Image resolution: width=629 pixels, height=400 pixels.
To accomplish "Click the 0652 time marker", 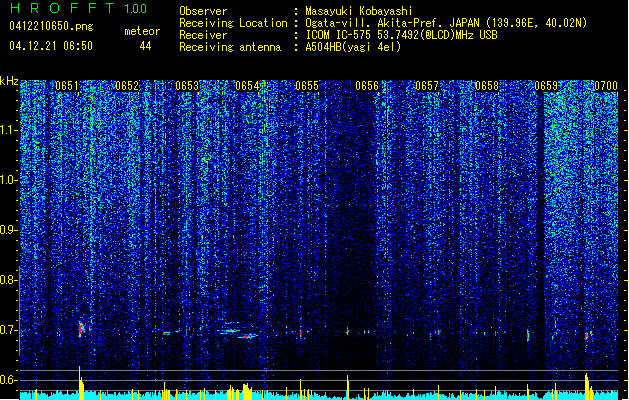I will 127,86.
